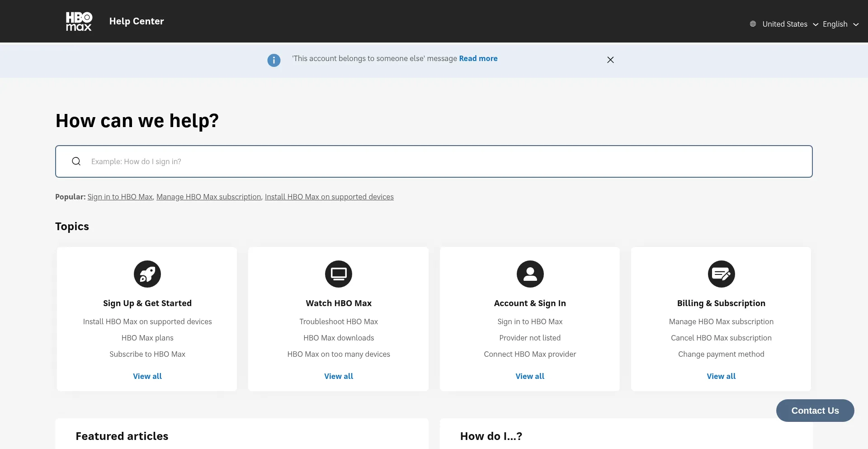Click the rocket Sign Up icon
868x449 pixels.
click(147, 274)
